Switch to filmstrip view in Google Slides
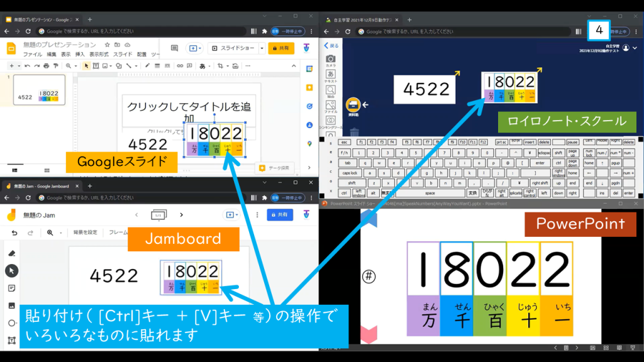 click(15, 170)
